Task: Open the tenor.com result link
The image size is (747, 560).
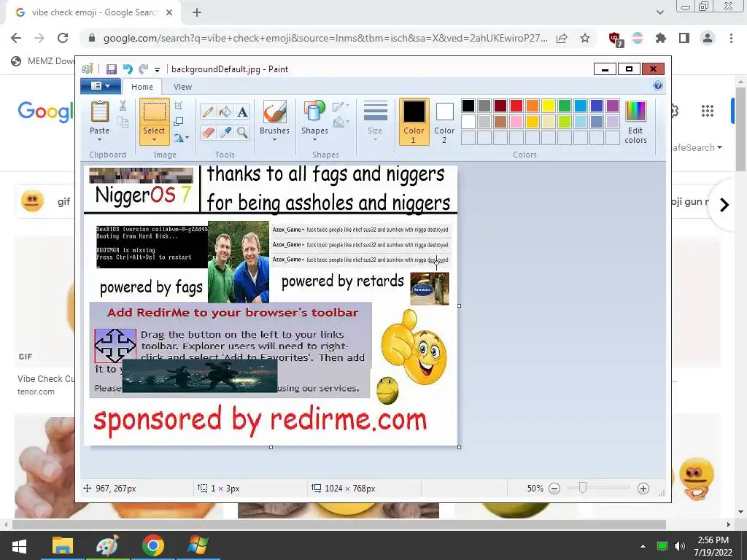Action: tap(36, 392)
